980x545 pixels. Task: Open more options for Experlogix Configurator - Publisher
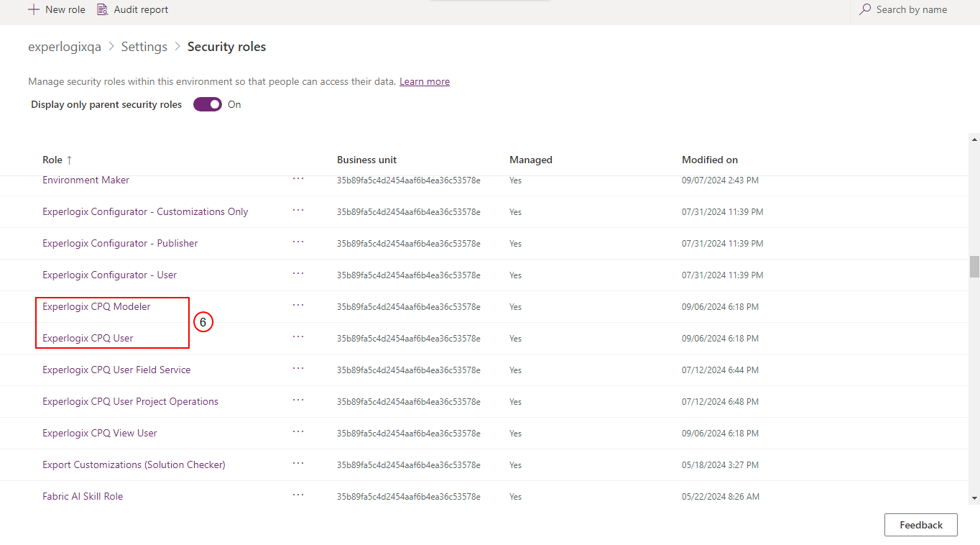[298, 242]
